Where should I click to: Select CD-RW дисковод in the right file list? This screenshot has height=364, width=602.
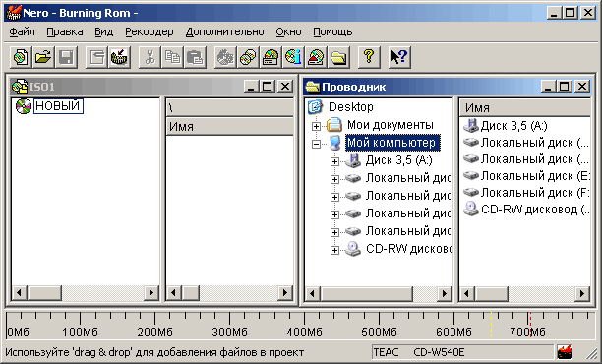pyautogui.click(x=535, y=210)
